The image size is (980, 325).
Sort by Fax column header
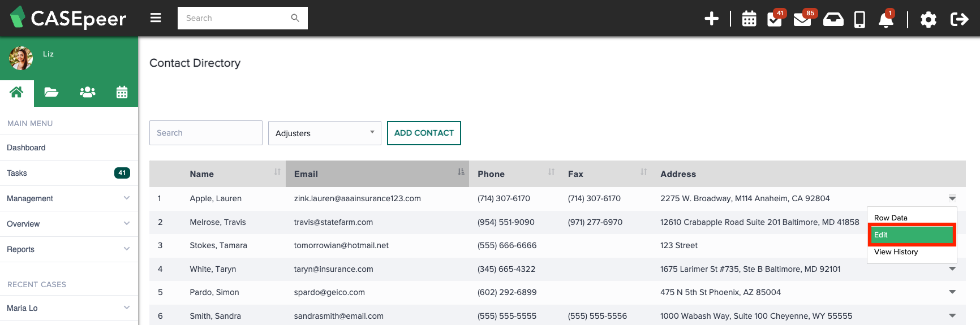point(605,174)
